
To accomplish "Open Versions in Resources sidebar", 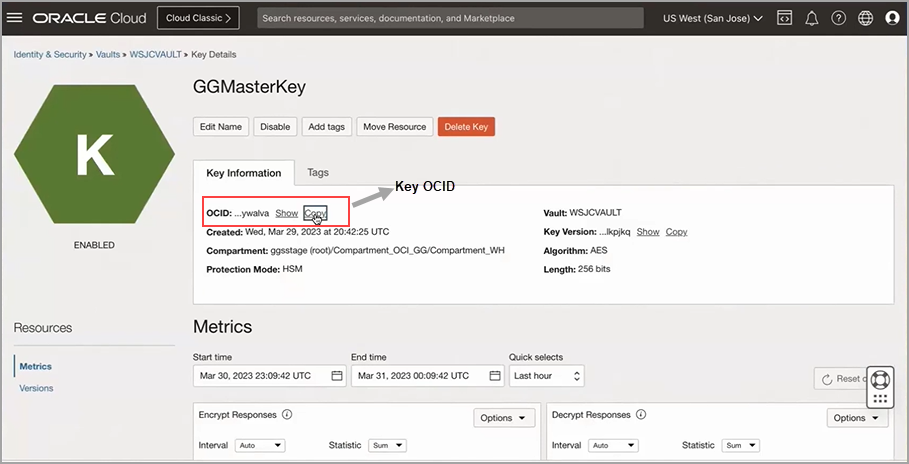I will [x=36, y=388].
